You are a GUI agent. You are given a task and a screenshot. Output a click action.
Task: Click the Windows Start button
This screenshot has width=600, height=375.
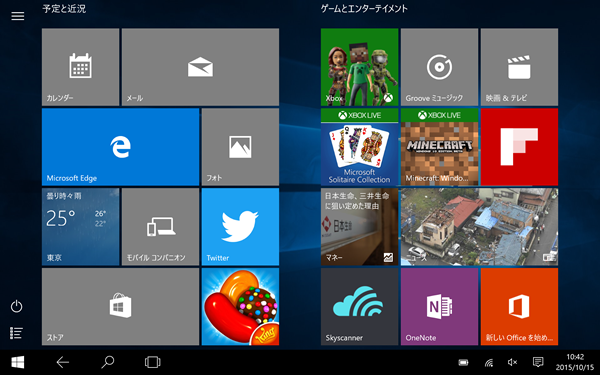tap(18, 362)
